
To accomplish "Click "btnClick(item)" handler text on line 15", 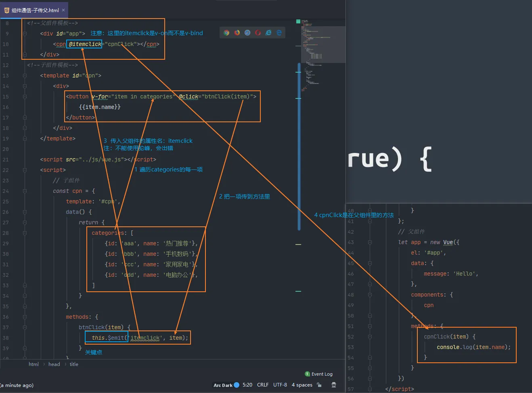I will [227, 96].
